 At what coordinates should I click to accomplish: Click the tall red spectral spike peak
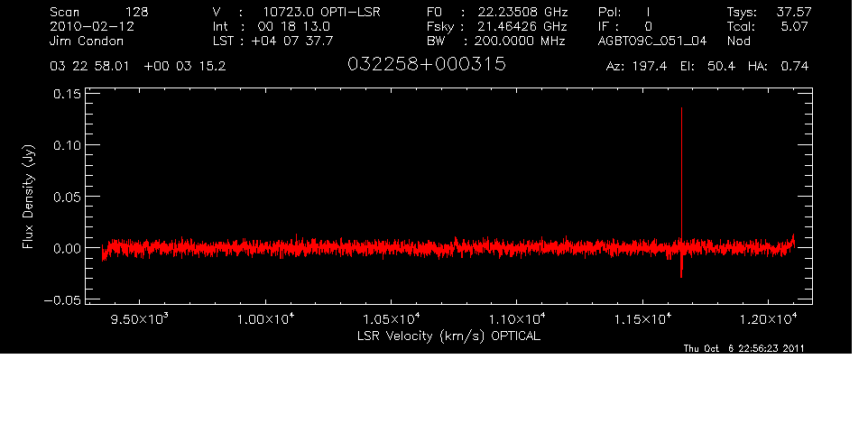(681, 109)
